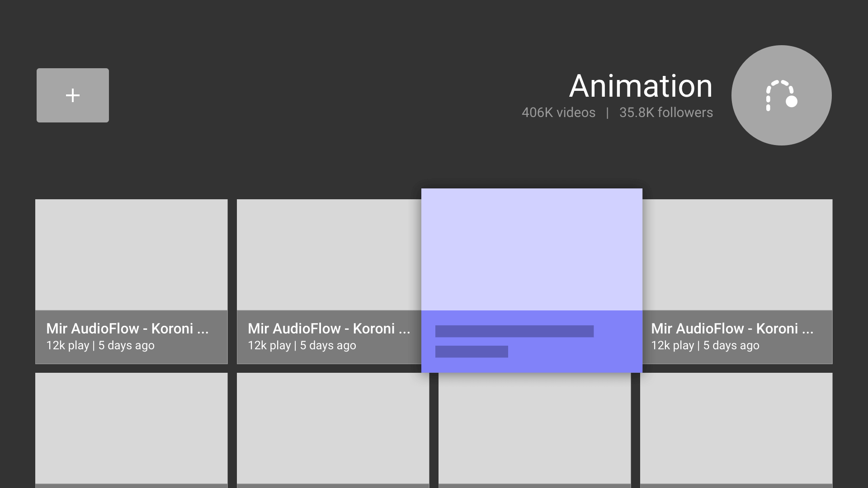This screenshot has width=868, height=488.
Task: Click the fourth card's 5 days ago text
Action: (x=731, y=346)
